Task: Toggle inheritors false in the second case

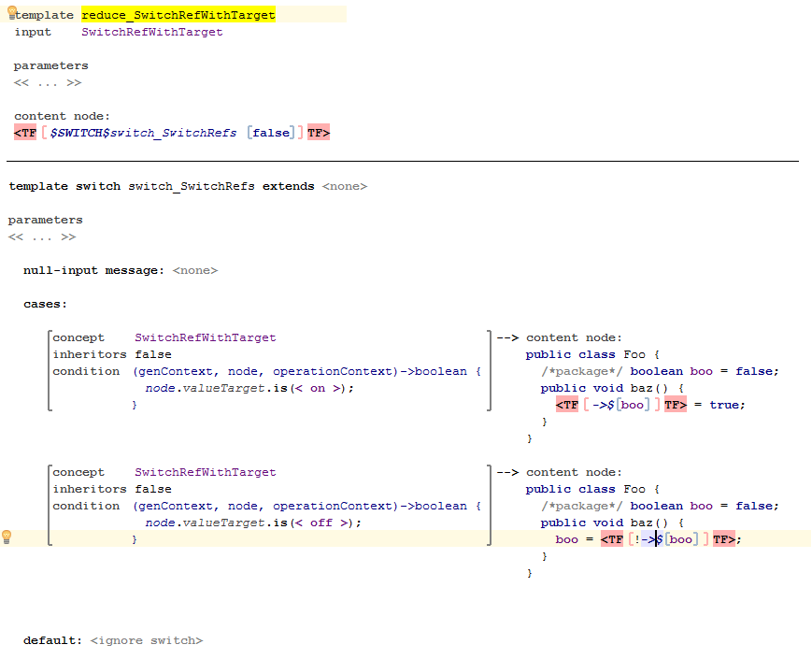Action: pos(152,489)
